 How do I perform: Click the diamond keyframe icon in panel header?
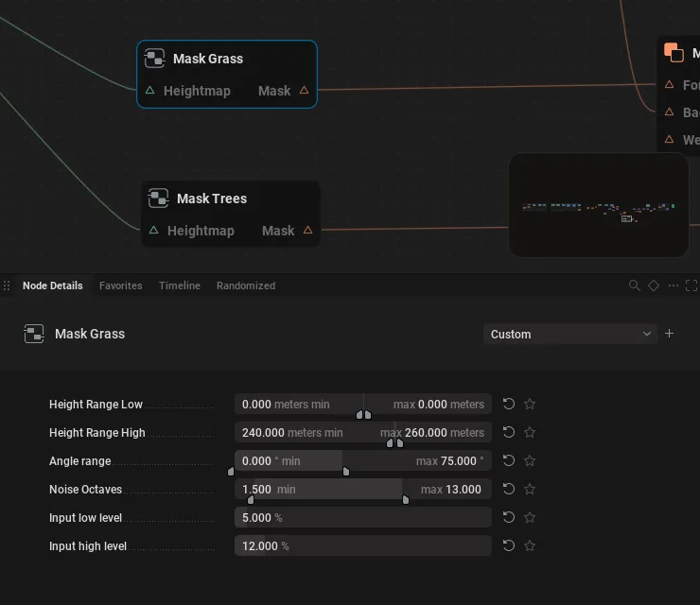click(654, 285)
